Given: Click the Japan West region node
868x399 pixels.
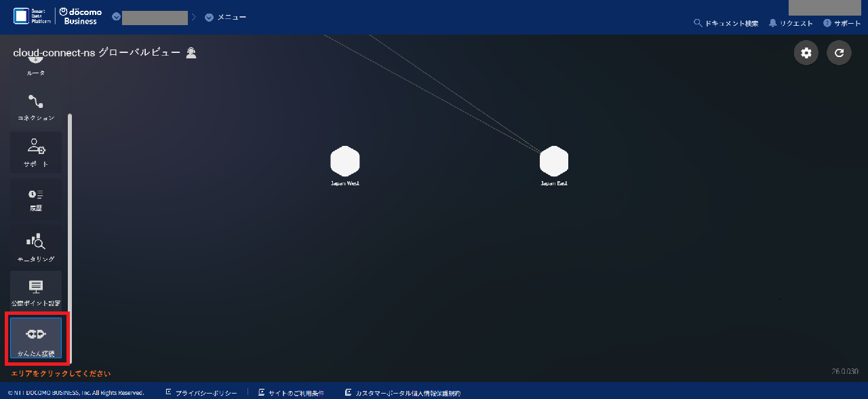Looking at the screenshot, I should tap(344, 161).
